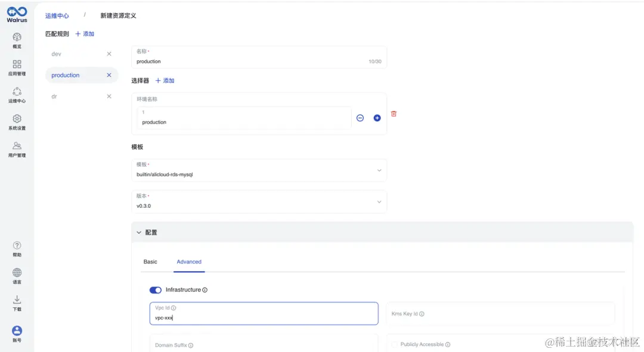Show info tooltip for Publicly Accessible
Screen dimensions: 644x352
point(448,345)
